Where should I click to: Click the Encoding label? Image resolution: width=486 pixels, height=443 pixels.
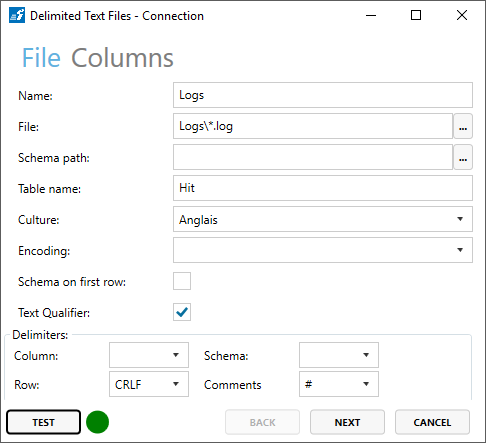pyautogui.click(x=44, y=251)
